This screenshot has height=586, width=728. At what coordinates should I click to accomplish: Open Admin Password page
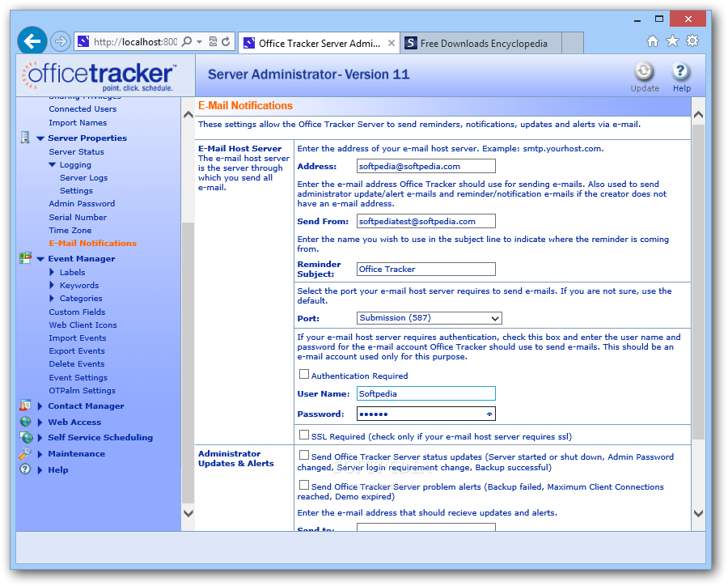pyautogui.click(x=82, y=203)
